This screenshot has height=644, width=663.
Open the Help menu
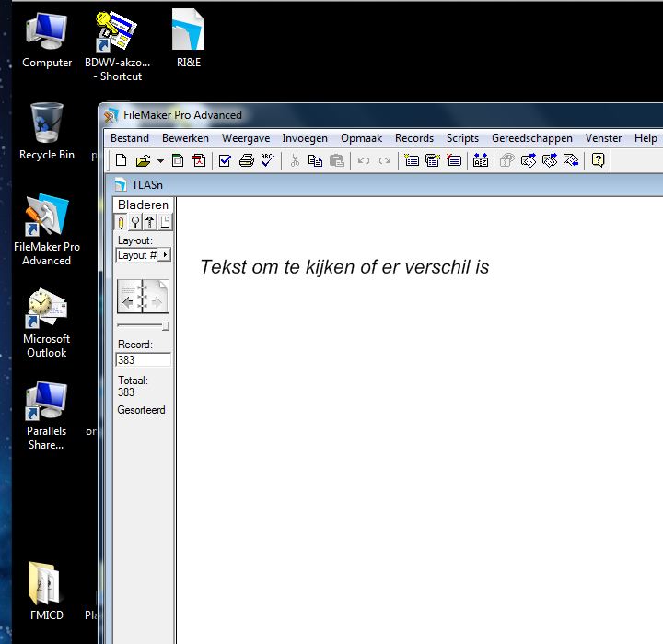(x=646, y=138)
